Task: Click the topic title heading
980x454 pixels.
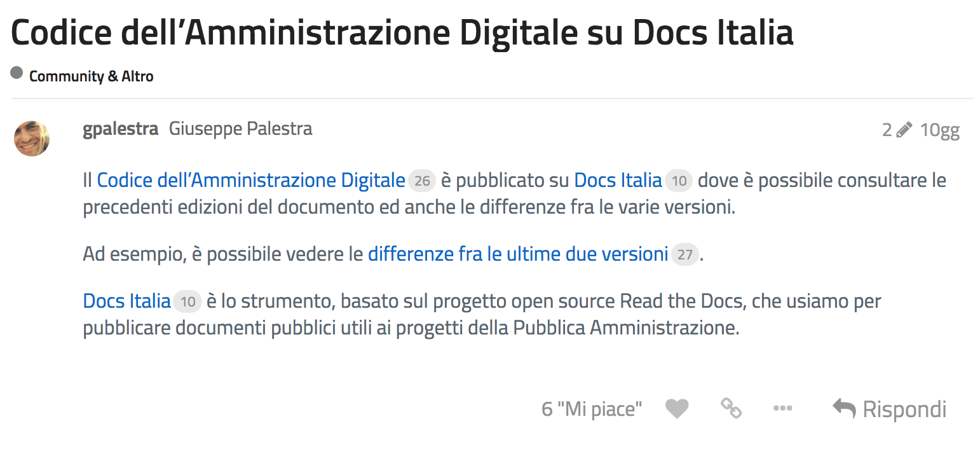Action: 402,32
